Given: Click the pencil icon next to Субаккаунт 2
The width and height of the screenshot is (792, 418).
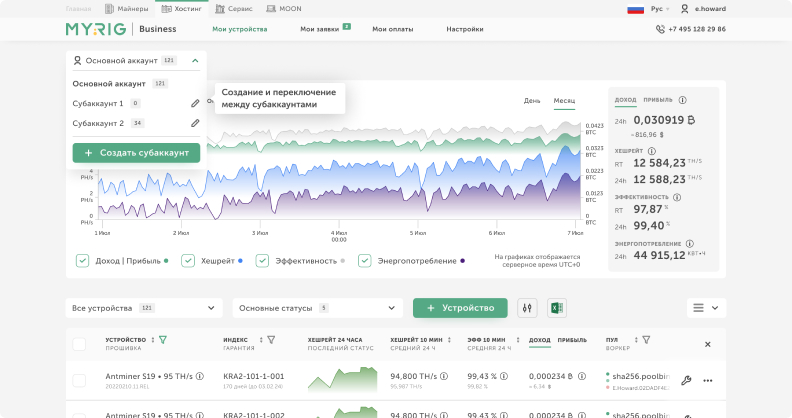Looking at the screenshot, I should (x=195, y=123).
